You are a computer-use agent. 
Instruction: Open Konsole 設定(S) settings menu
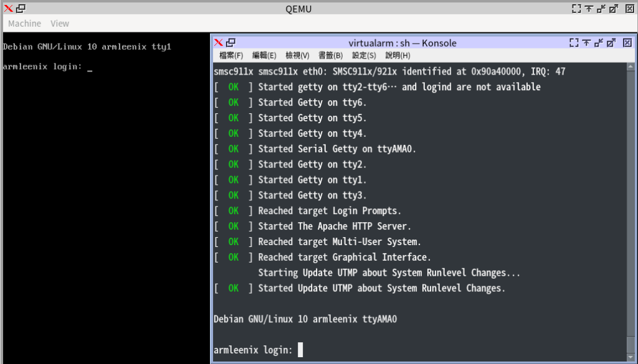[364, 55]
